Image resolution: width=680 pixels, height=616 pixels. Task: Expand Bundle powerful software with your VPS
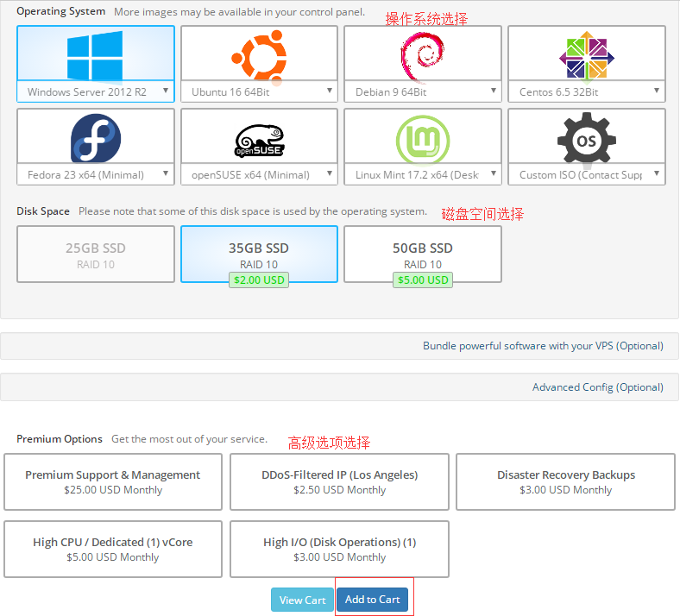(543, 346)
